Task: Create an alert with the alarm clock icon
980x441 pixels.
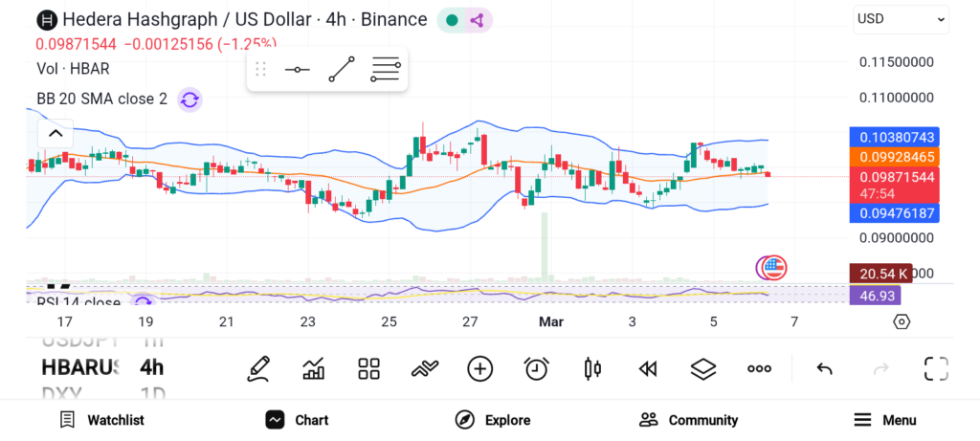Action: tap(536, 368)
